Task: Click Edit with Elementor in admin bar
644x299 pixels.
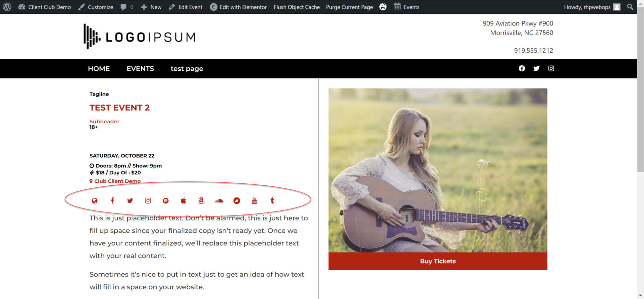Action: [x=238, y=7]
